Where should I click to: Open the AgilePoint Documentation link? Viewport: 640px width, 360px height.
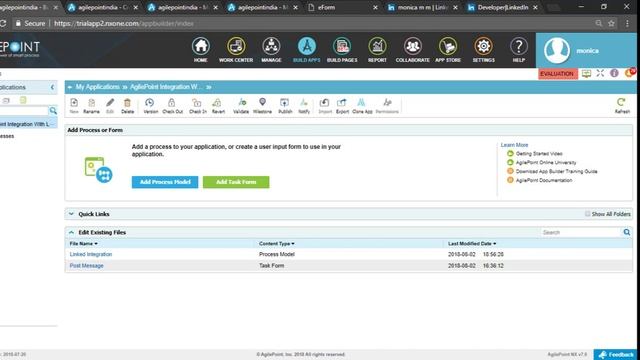pos(544,180)
